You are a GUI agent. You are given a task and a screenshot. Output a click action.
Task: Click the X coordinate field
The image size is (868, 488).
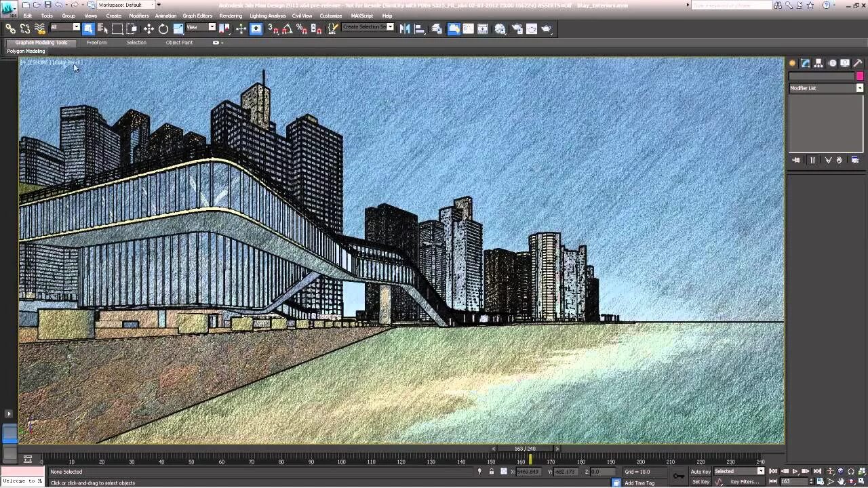[x=530, y=472]
